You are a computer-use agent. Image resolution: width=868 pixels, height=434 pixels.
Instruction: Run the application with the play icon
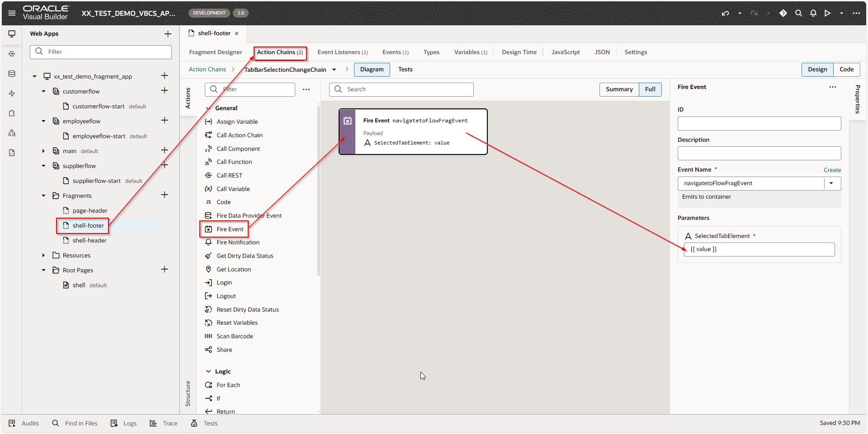point(827,13)
